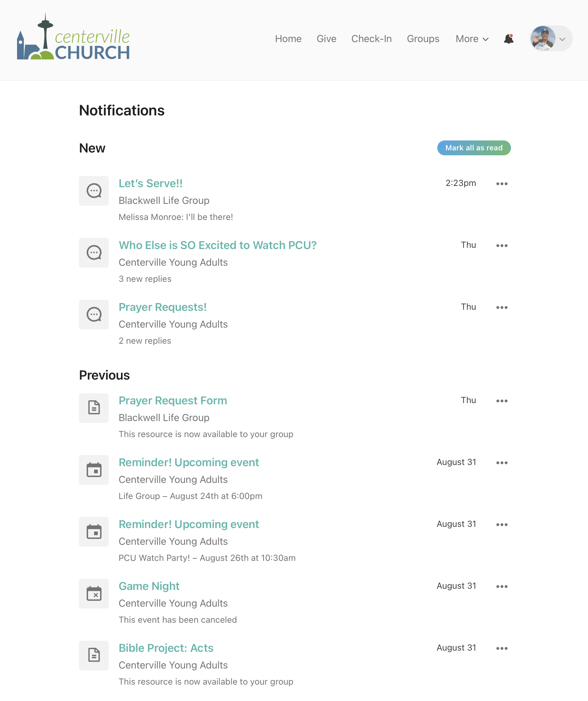This screenshot has height=701, width=588.
Task: Open the Check-In menu item
Action: (x=371, y=39)
